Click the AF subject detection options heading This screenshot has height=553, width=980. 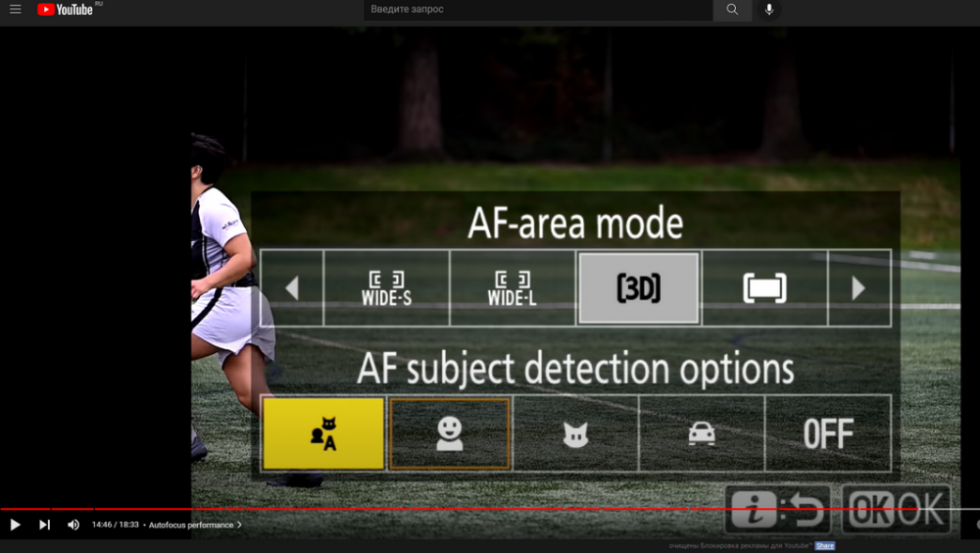[575, 369]
